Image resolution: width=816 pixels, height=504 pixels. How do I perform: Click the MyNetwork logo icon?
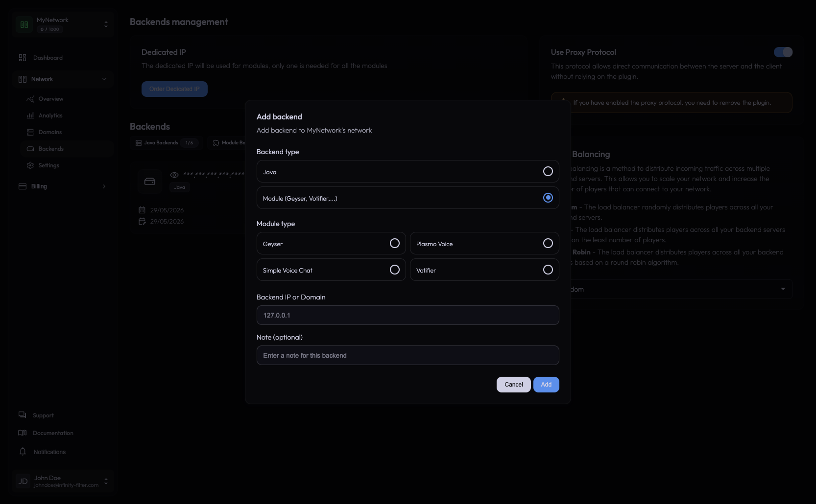[24, 24]
